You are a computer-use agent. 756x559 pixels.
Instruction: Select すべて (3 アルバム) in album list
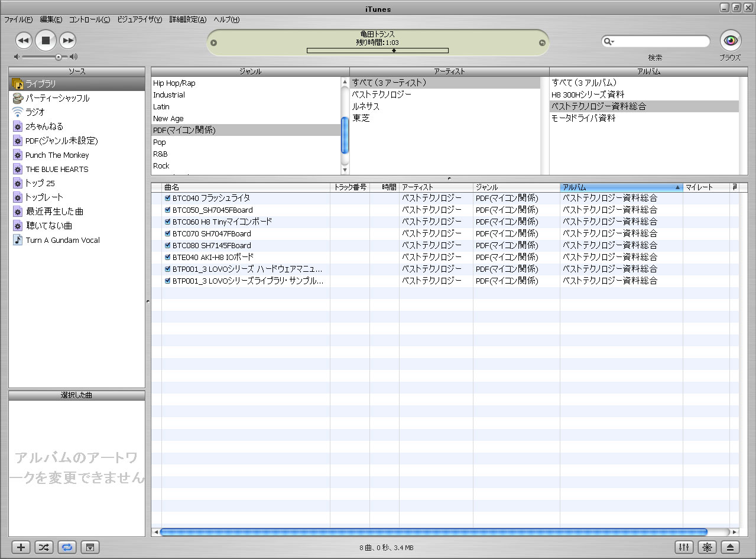[x=644, y=83]
